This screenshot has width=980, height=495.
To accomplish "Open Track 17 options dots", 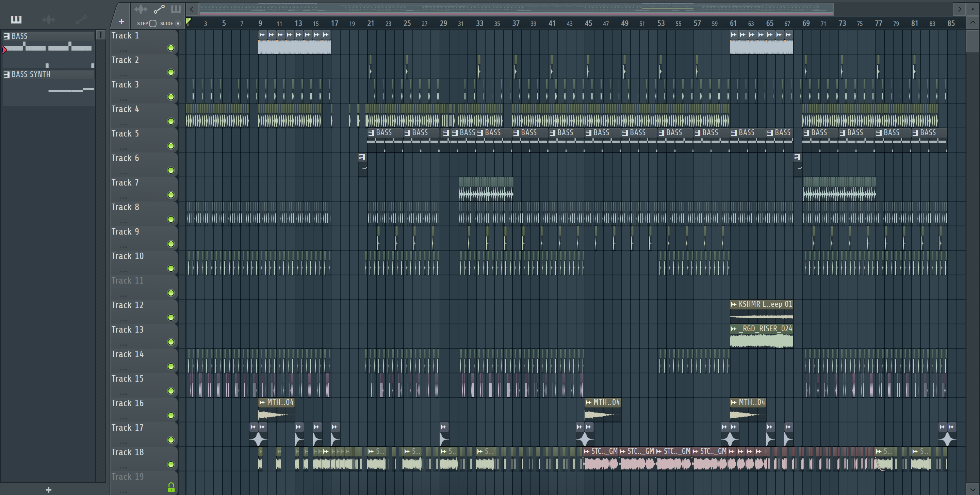I will pyautogui.click(x=123, y=443).
